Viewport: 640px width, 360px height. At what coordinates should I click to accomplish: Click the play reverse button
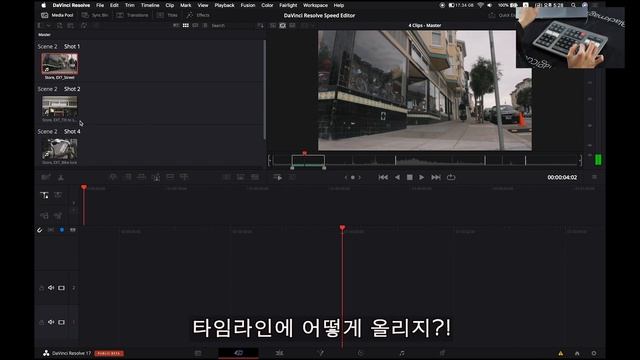pos(397,177)
